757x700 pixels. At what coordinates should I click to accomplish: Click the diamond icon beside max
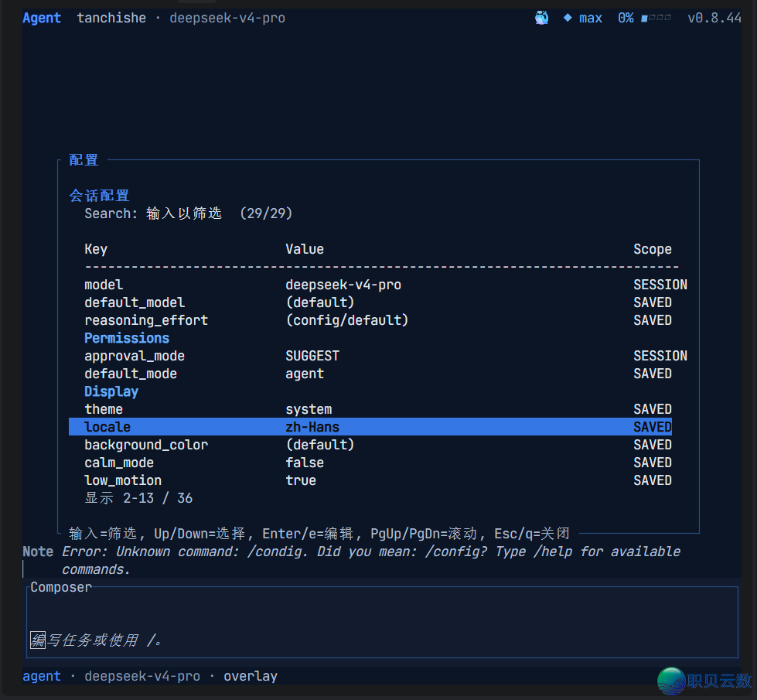(568, 18)
